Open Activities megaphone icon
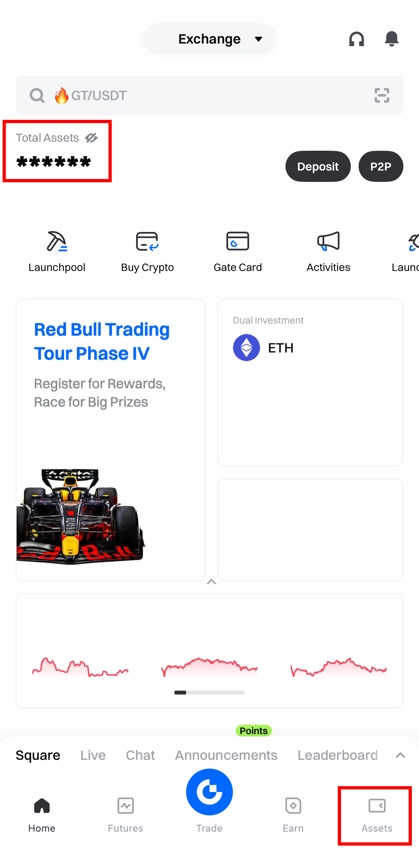 [x=328, y=241]
